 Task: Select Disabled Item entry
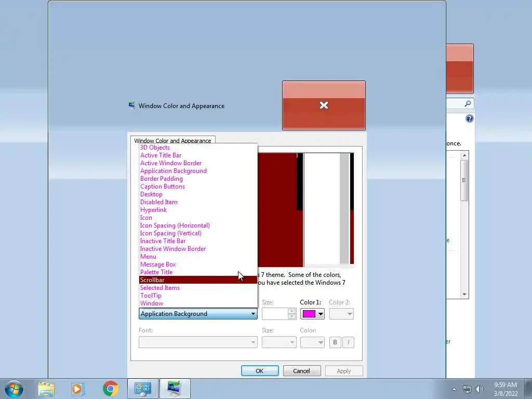click(x=198, y=202)
